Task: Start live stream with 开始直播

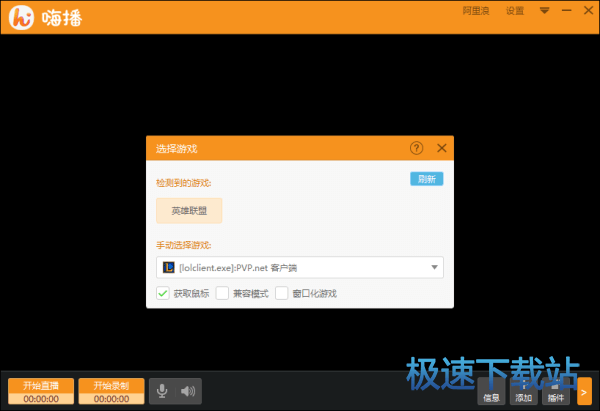Action: (x=41, y=391)
